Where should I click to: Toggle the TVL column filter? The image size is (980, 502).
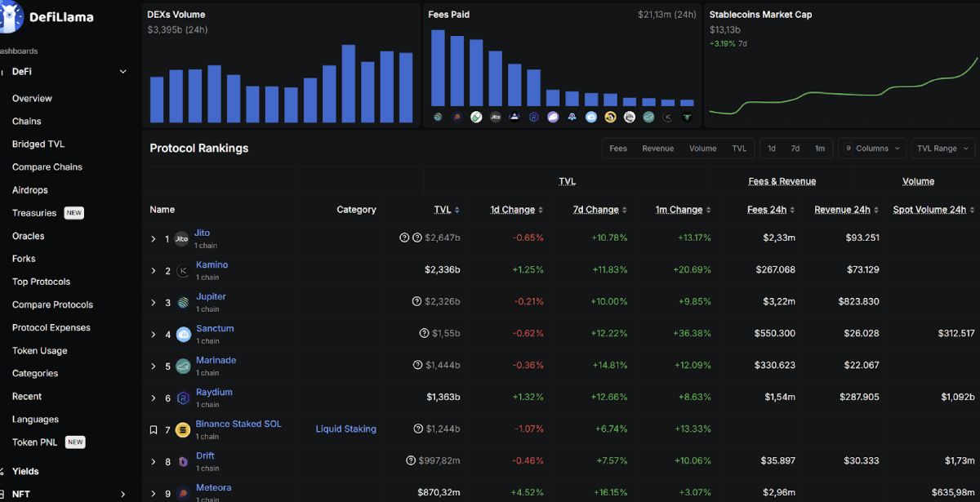click(x=739, y=149)
